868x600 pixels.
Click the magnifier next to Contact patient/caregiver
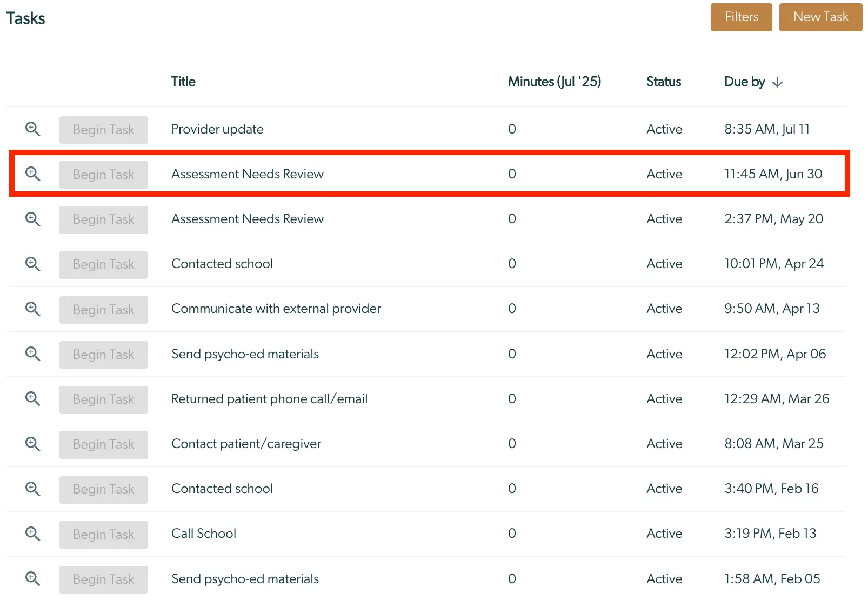pos(32,444)
